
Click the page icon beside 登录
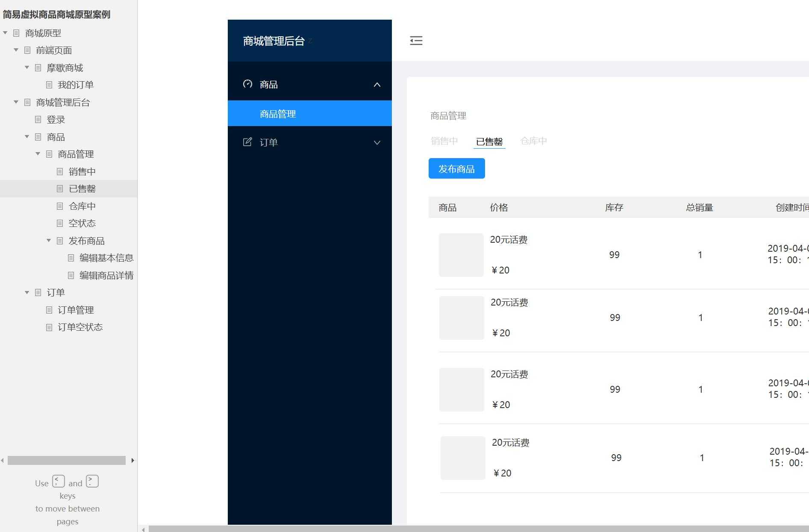pyautogui.click(x=38, y=120)
